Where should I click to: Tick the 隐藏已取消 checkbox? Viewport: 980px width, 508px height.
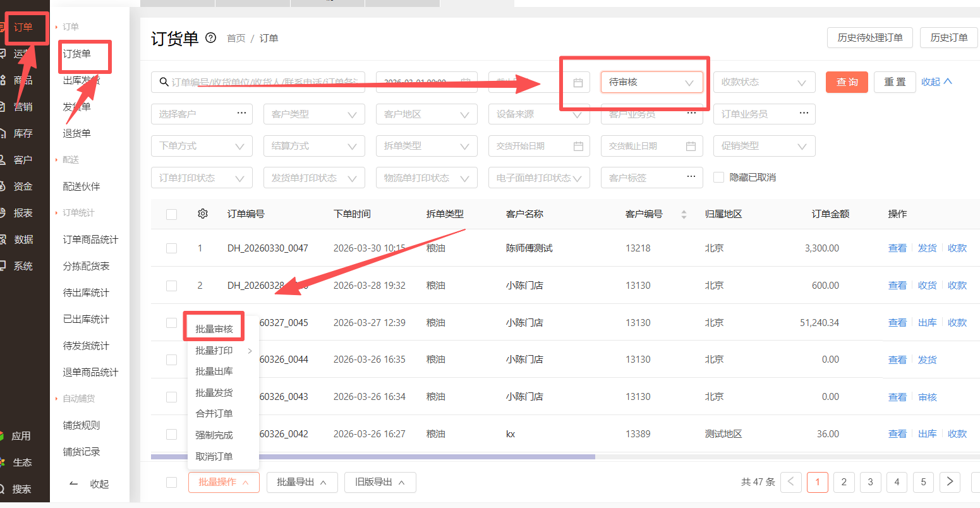718,178
